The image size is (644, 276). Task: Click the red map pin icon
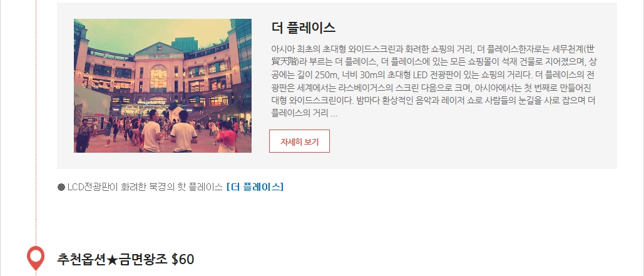coord(36,258)
